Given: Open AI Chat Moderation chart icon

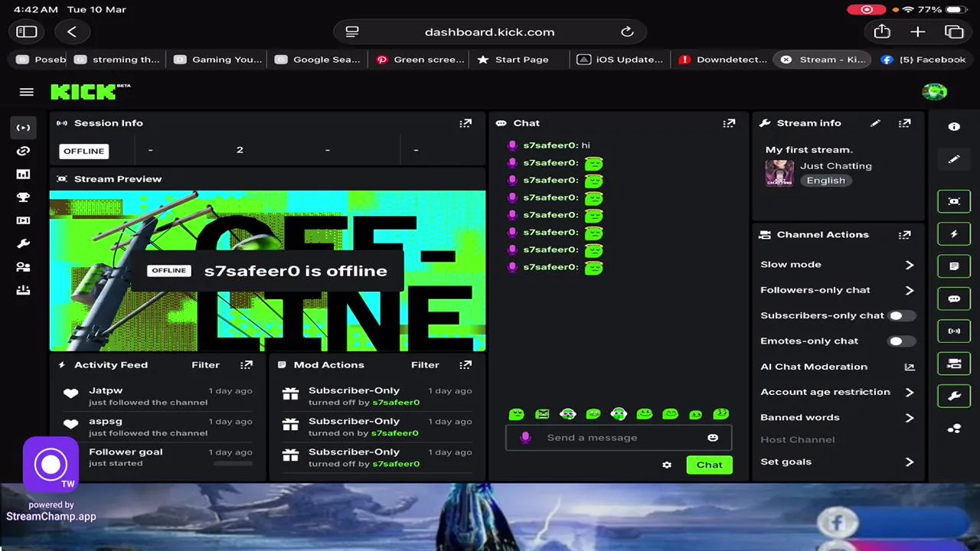Looking at the screenshot, I should [x=910, y=367].
